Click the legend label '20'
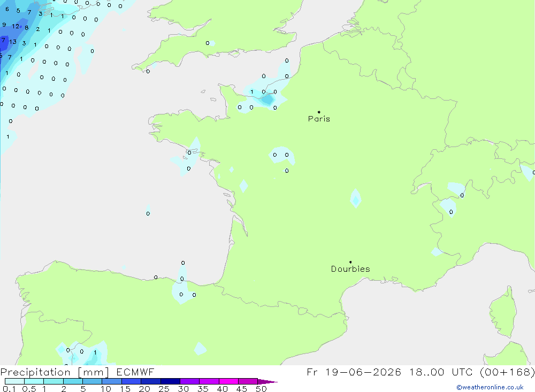The height and width of the screenshot is (392, 535). (144, 389)
